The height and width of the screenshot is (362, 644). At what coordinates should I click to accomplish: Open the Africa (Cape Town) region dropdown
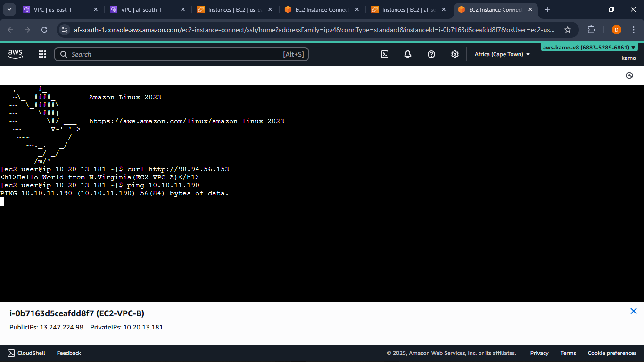(502, 54)
